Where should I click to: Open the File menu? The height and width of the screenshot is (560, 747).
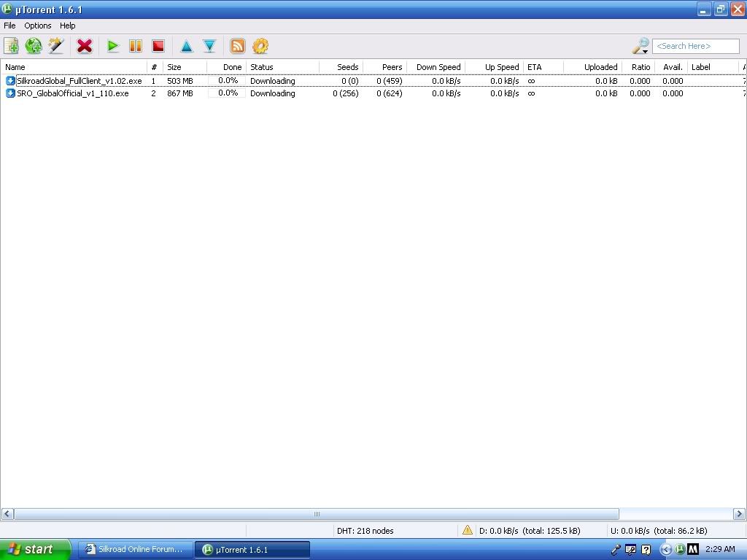pyautogui.click(x=9, y=26)
